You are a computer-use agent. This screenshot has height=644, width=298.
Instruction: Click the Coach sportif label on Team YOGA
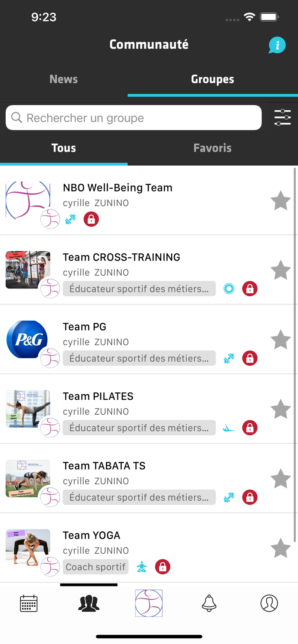tap(95, 567)
